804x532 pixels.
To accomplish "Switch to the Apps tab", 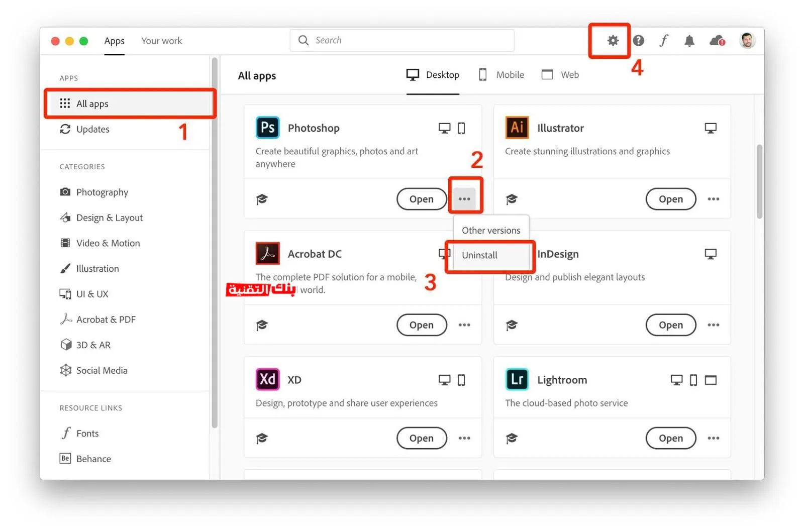I will point(114,41).
